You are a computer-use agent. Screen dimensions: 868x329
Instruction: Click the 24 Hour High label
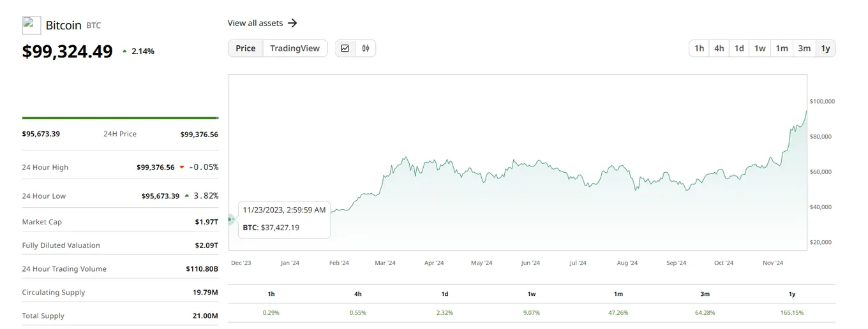[x=45, y=167]
